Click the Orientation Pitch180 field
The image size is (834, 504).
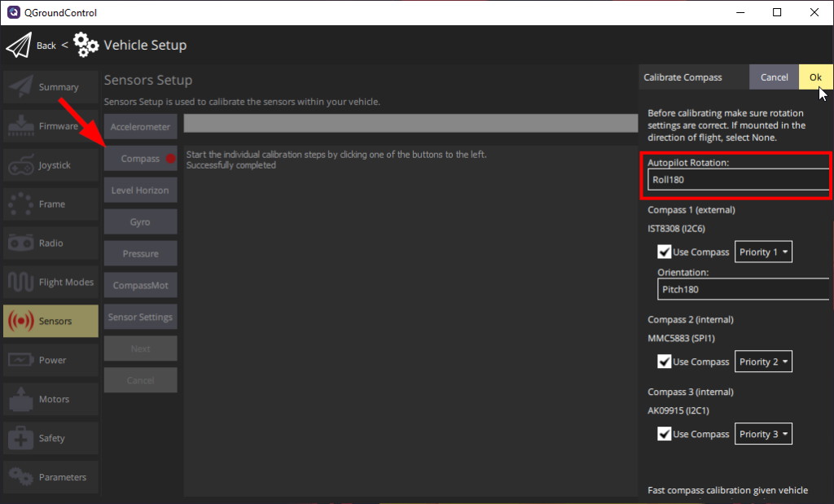(x=743, y=289)
